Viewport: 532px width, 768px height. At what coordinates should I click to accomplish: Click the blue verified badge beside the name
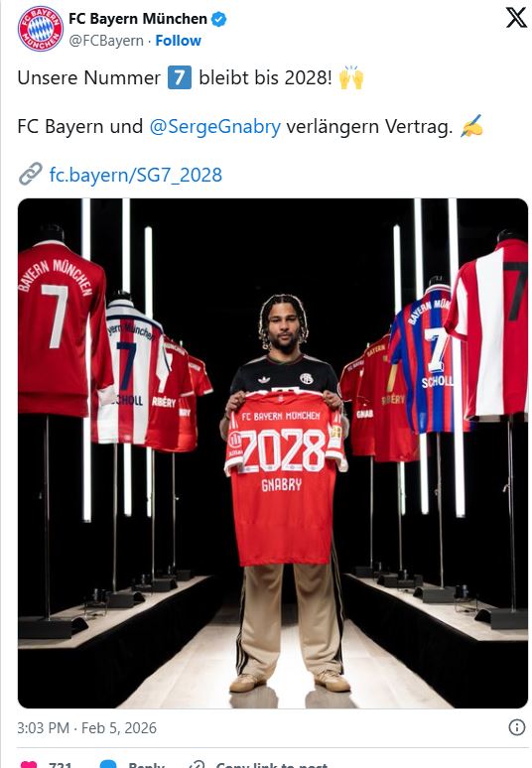click(x=218, y=19)
